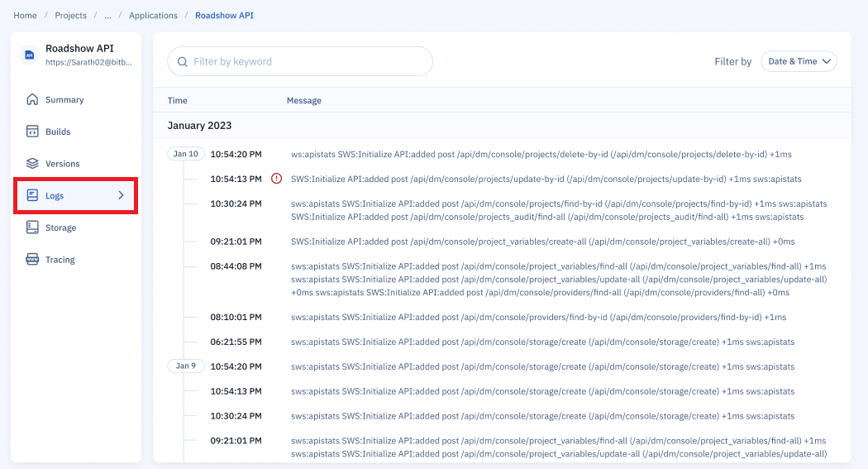The width and height of the screenshot is (868, 469).
Task: Click the 06:21:55 PM timestamp
Action: 236,342
